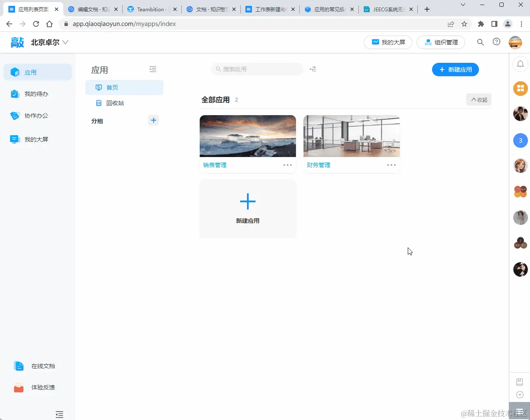Open 我的大屏 in the left sidebar
This screenshot has width=530, height=420.
tap(29, 139)
